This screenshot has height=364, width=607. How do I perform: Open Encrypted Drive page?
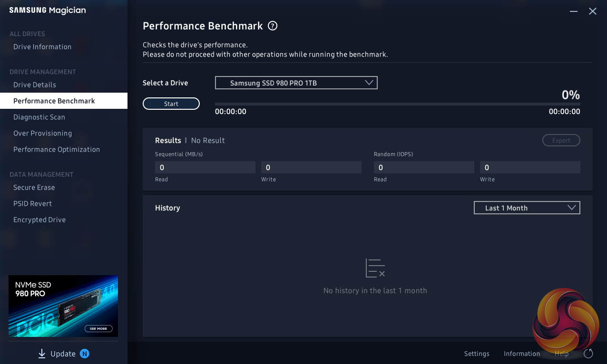(x=39, y=220)
